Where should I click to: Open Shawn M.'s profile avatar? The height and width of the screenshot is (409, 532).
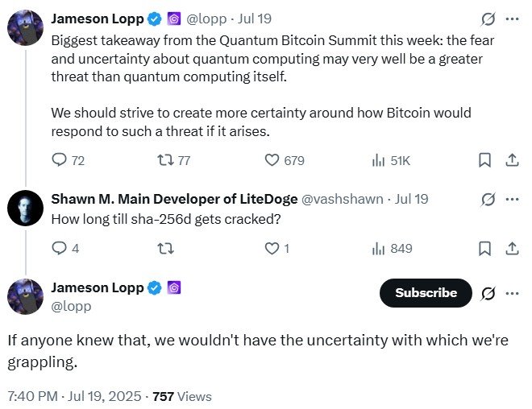click(x=25, y=209)
